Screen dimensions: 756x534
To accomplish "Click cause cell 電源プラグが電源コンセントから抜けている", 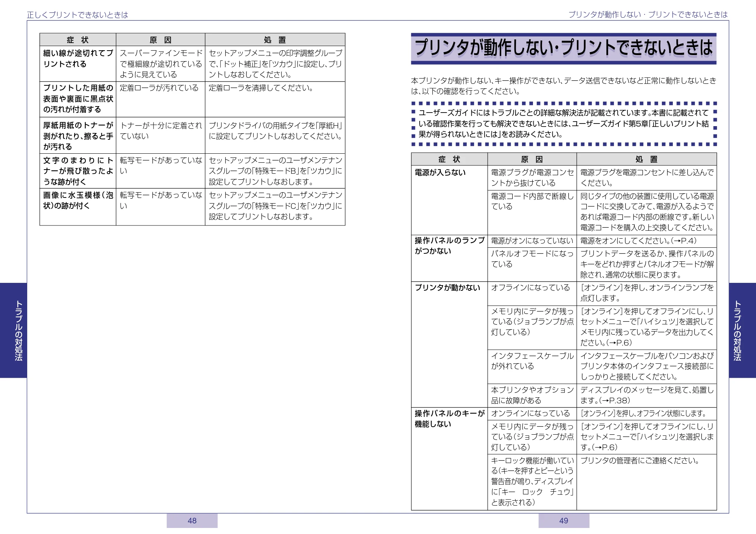I will (x=532, y=177).
